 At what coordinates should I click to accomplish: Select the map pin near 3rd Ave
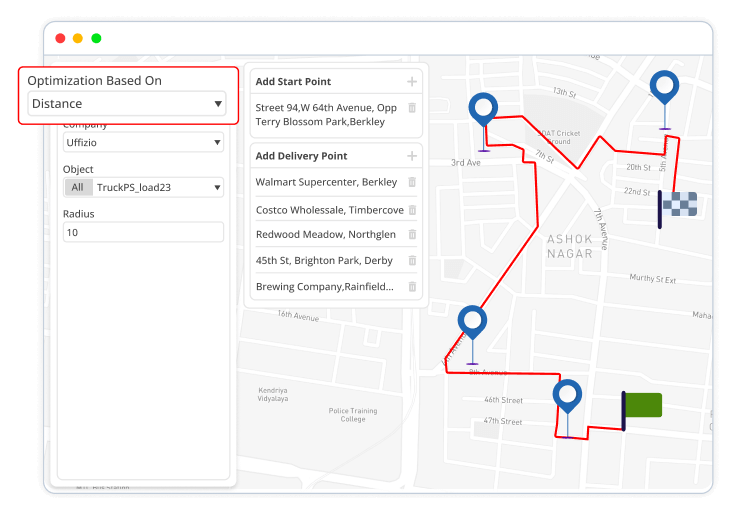[x=484, y=109]
